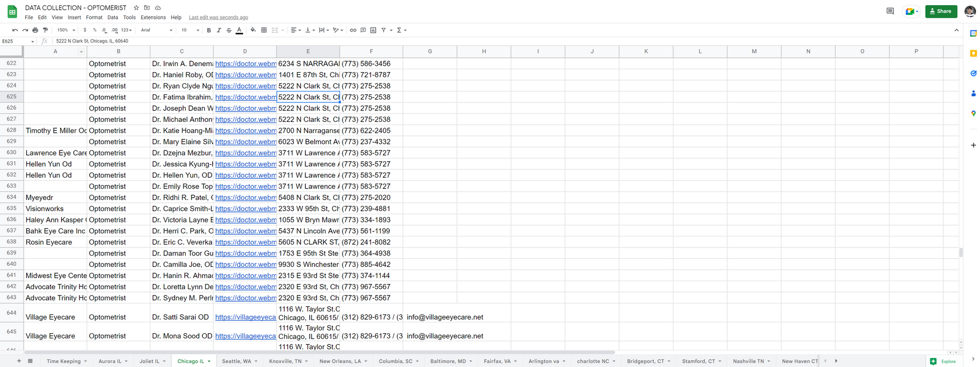
Task: Open Functions sigma icon
Action: pos(399,30)
